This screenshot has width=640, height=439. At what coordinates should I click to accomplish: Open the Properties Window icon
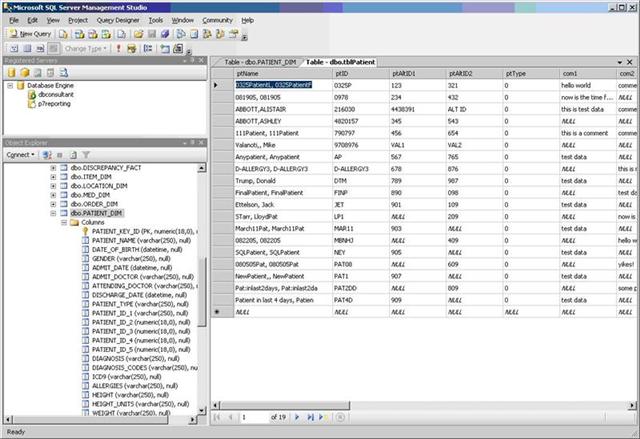(x=233, y=34)
